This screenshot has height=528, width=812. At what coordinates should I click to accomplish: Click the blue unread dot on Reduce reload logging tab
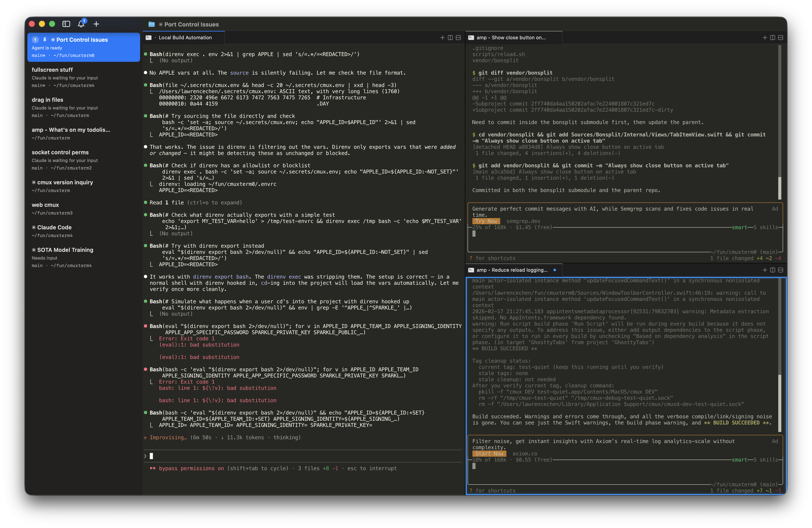[x=555, y=270]
